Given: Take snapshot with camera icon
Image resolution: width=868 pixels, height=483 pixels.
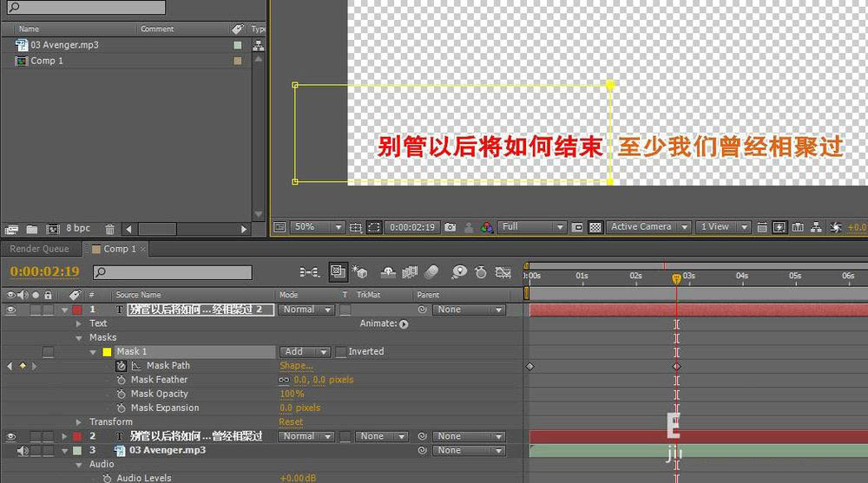Looking at the screenshot, I should 450,227.
